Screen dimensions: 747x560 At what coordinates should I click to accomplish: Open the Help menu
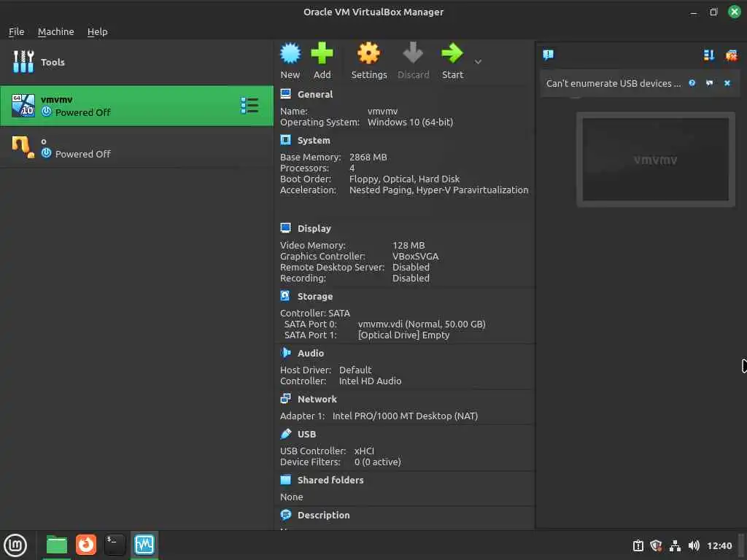[97, 32]
